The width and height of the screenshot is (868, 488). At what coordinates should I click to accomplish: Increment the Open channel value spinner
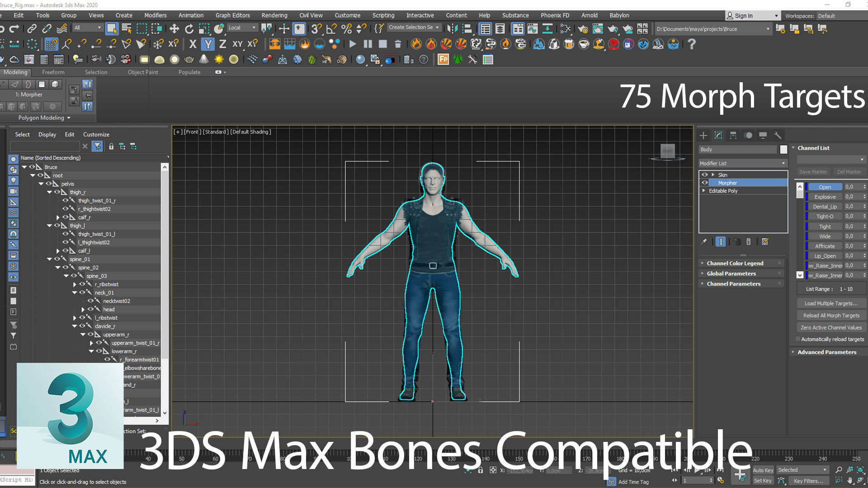point(864,185)
